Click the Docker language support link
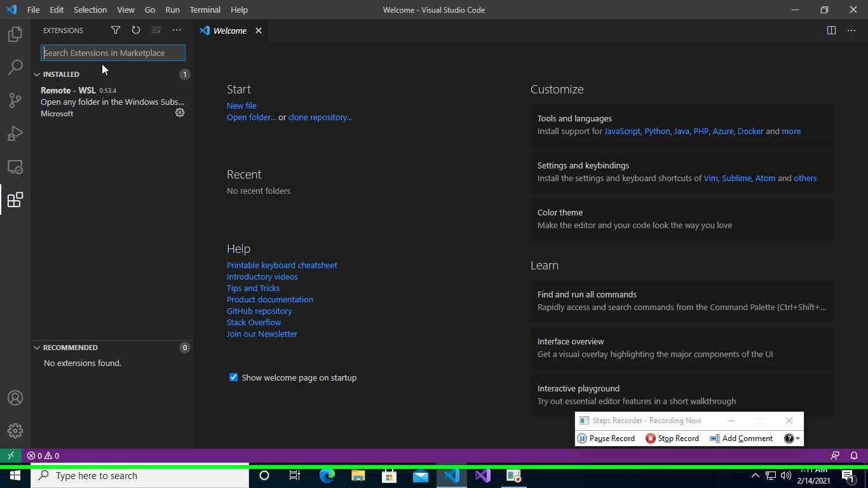This screenshot has height=488, width=868. point(750,131)
